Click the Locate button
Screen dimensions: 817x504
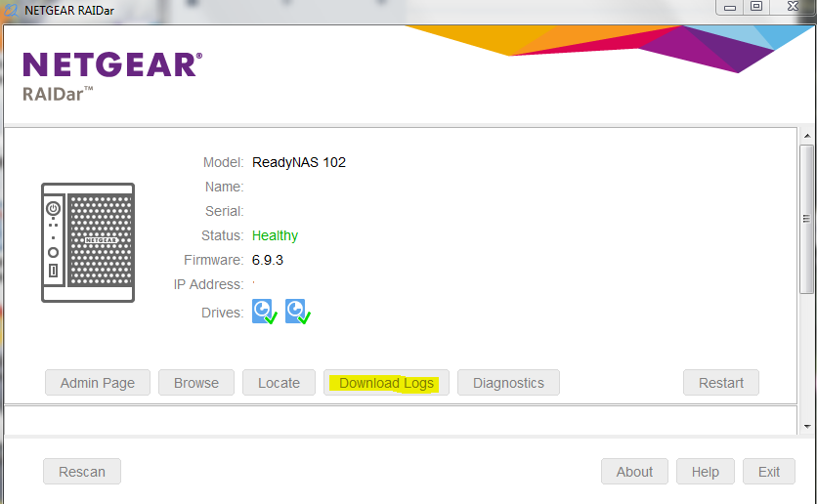click(279, 383)
